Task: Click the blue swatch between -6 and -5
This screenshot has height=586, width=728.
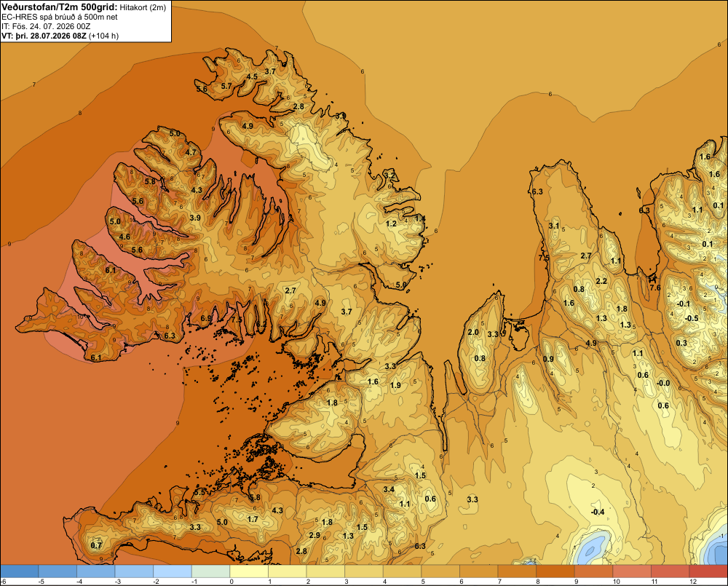Action: [19, 571]
